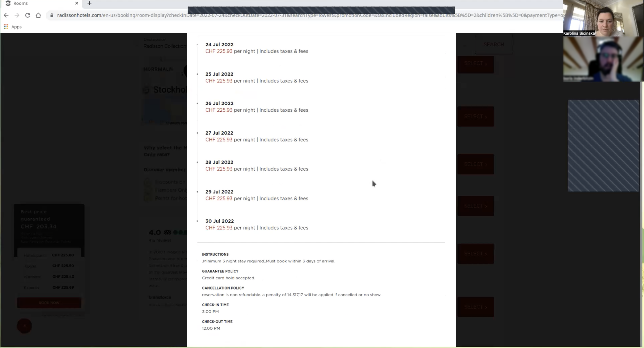Click the CHF 225.93 price for 24 Jul

tap(219, 51)
